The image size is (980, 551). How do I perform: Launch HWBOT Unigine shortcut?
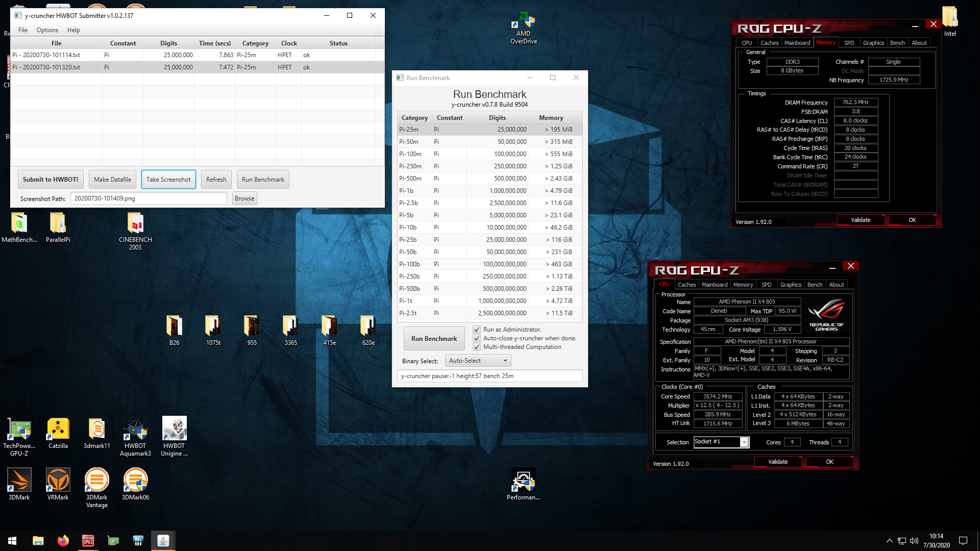[x=174, y=437]
